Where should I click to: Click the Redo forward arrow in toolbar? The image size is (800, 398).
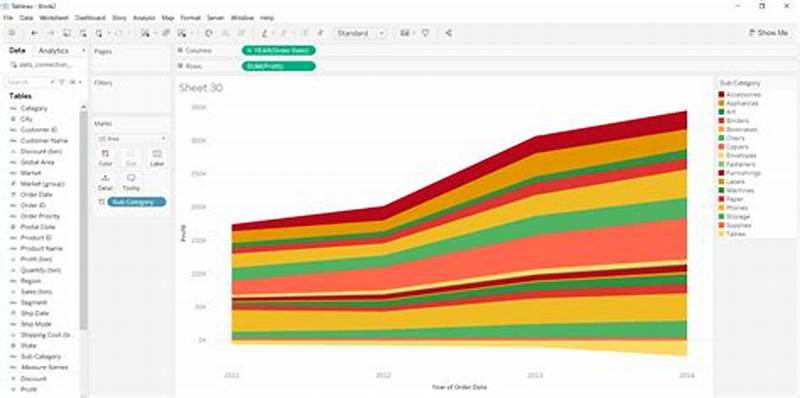click(x=51, y=33)
